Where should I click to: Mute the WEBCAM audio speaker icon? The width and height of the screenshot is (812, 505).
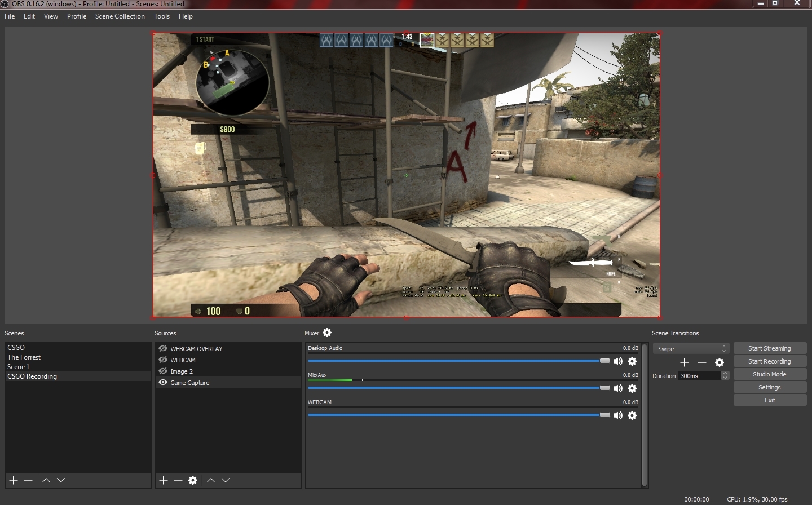pos(618,415)
